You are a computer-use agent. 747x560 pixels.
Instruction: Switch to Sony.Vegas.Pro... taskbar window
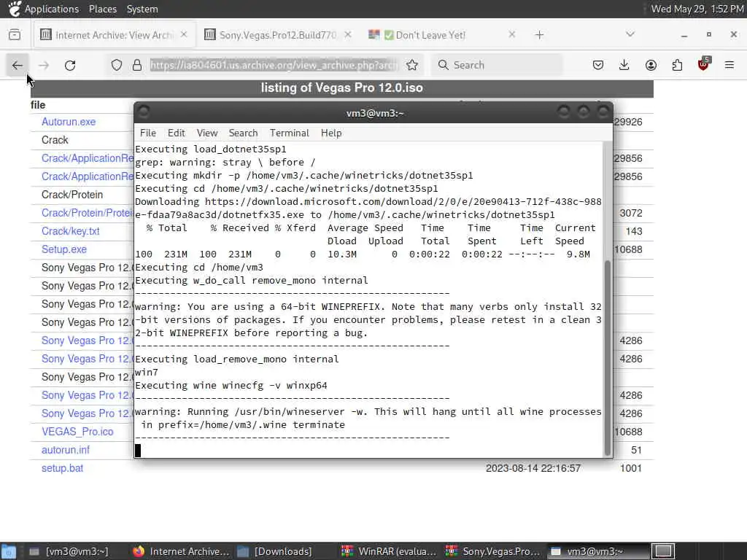tap(492, 551)
